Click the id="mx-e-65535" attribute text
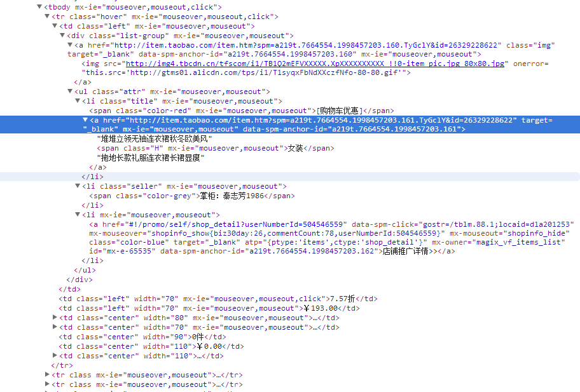Screen dimensions: 580x392 tap(122, 251)
